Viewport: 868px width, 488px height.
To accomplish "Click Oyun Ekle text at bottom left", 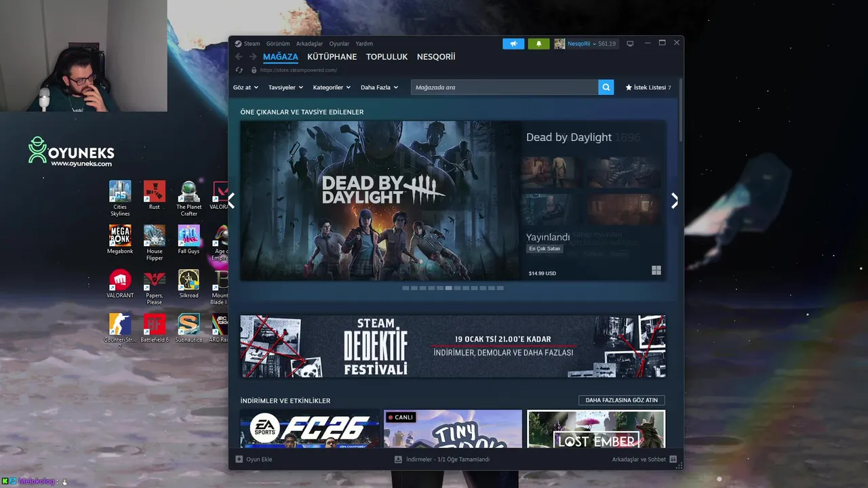I will tap(259, 460).
